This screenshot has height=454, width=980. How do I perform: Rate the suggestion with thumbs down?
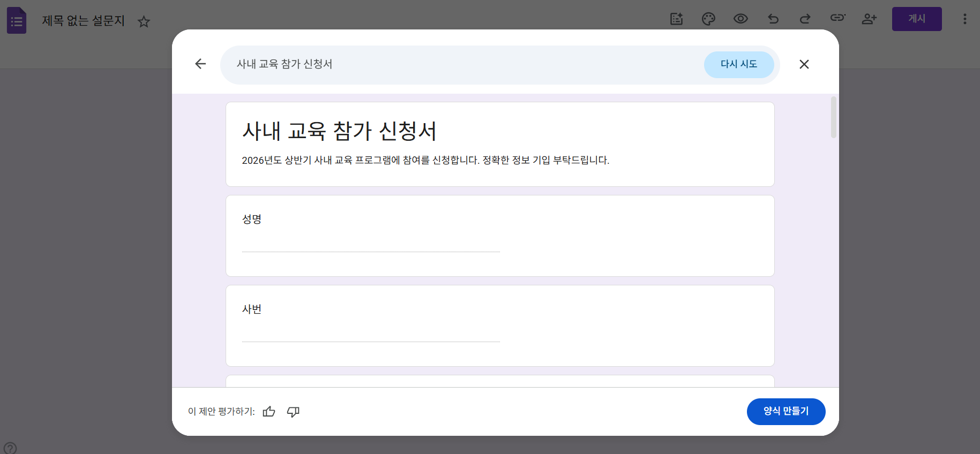pyautogui.click(x=293, y=411)
